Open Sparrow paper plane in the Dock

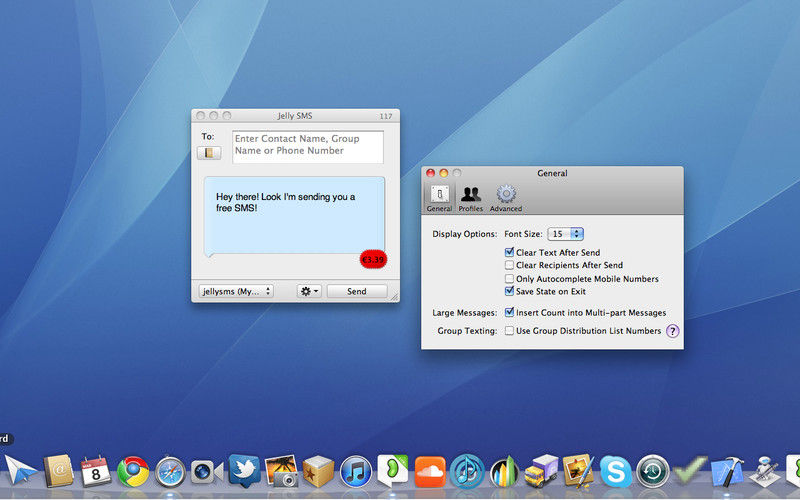[x=20, y=470]
